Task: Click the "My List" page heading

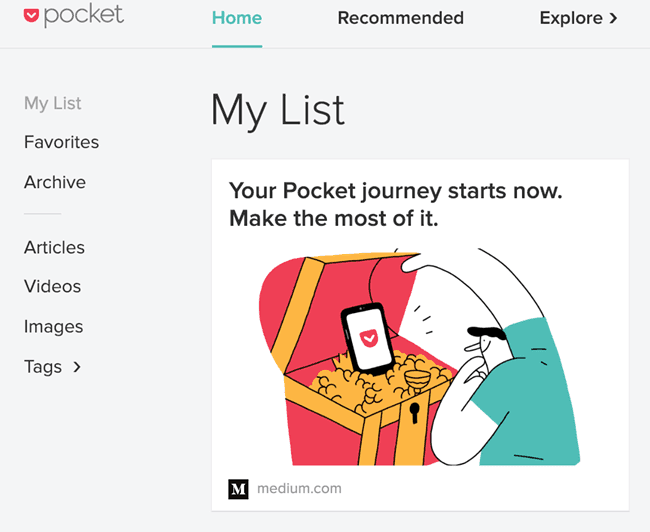Action: 277,110
